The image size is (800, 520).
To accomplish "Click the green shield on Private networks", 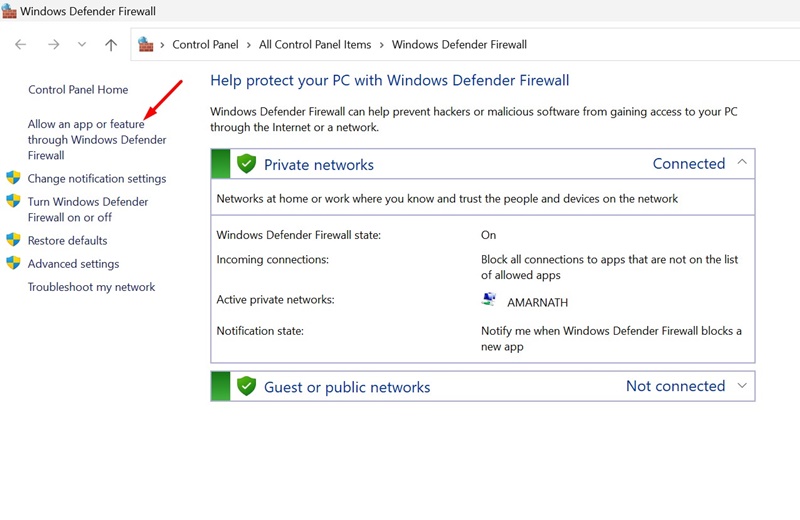I will 246,163.
